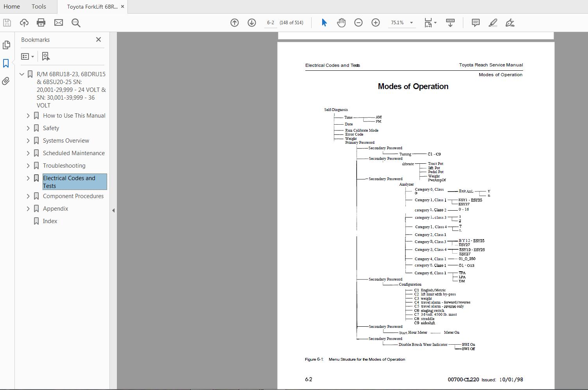Select the Hand tool in the toolbar
Image resolution: width=588 pixels, height=390 pixels.
click(341, 22)
